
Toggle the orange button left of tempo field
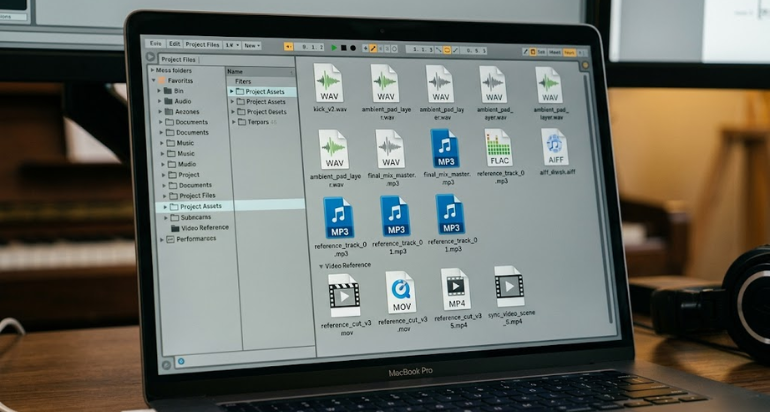[x=289, y=47]
